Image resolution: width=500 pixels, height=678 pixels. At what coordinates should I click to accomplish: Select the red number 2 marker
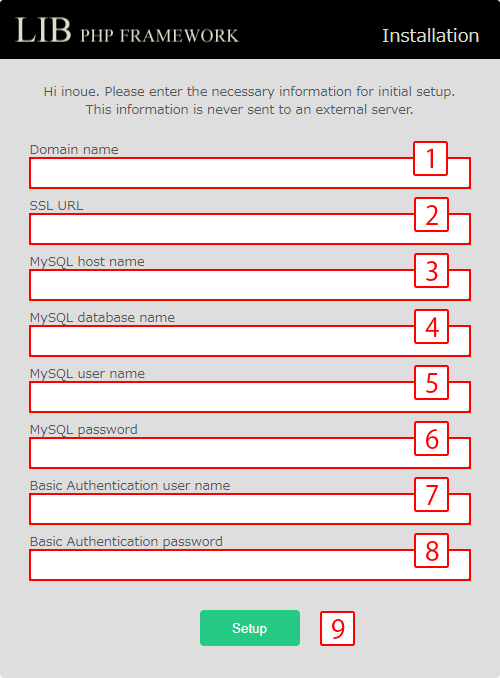click(x=431, y=214)
